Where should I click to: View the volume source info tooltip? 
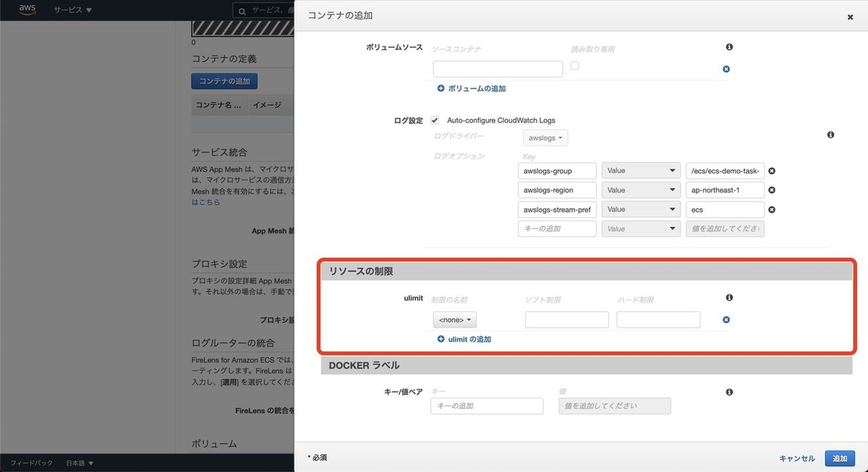click(x=729, y=46)
